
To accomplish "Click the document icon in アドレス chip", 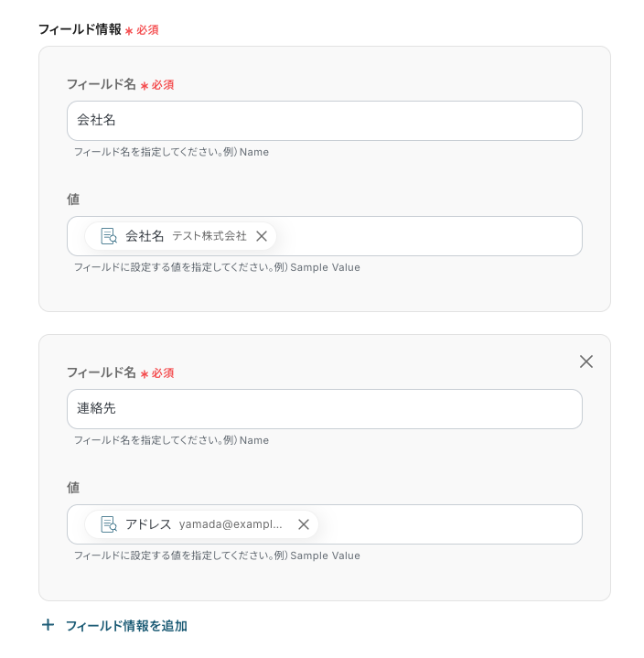I will 109,524.
